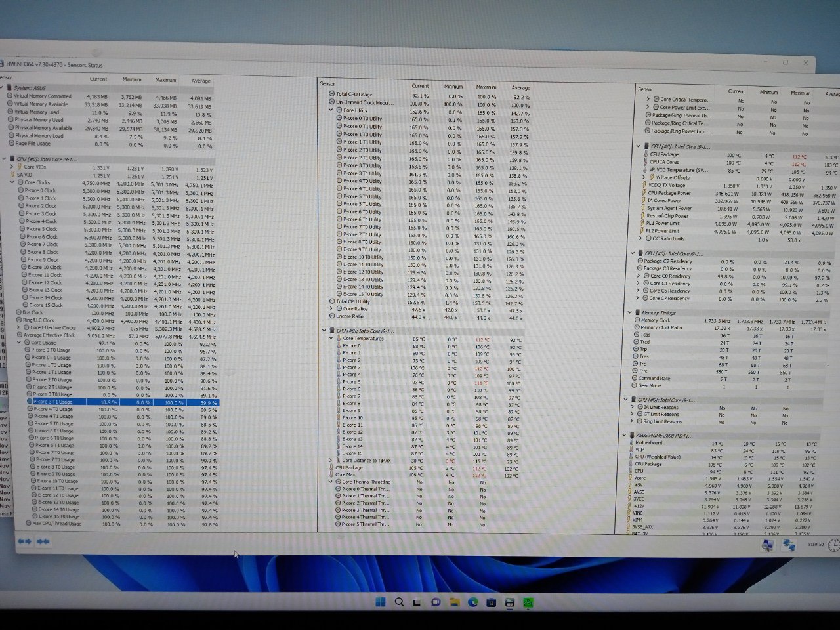Select the Ring/LLC Clock row
The image size is (840, 630).
(116, 320)
